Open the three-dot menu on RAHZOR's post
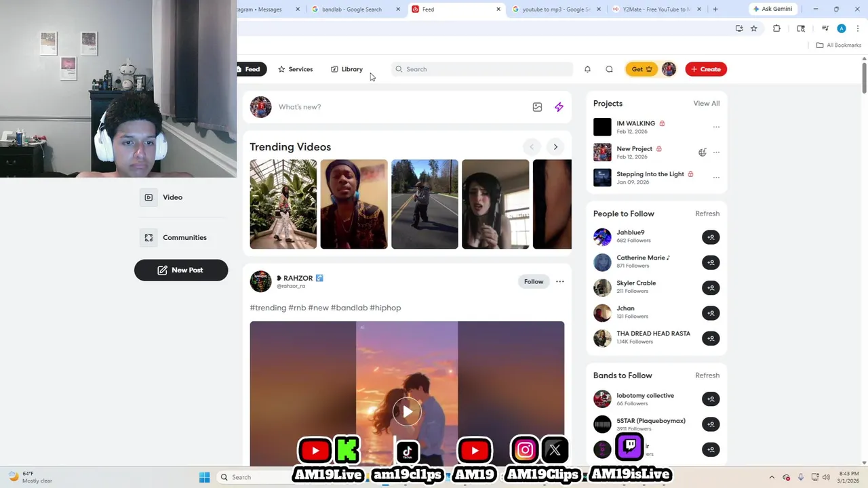This screenshot has height=488, width=868. click(x=559, y=281)
